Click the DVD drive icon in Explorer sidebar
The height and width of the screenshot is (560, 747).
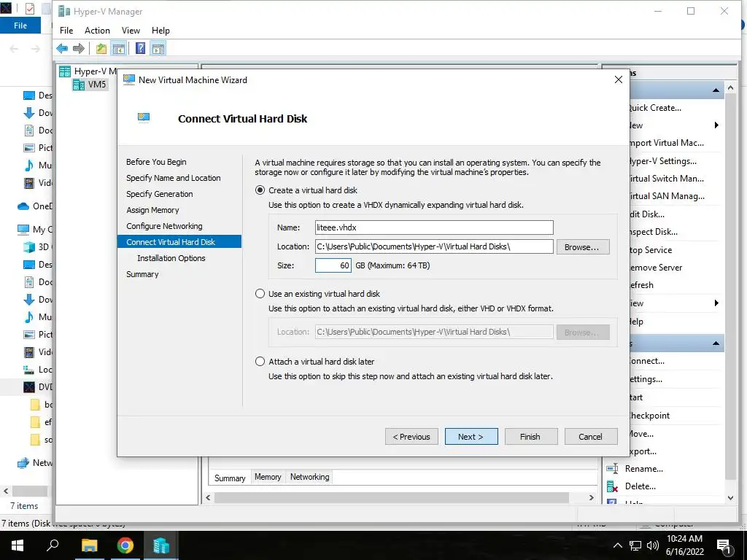(x=29, y=387)
